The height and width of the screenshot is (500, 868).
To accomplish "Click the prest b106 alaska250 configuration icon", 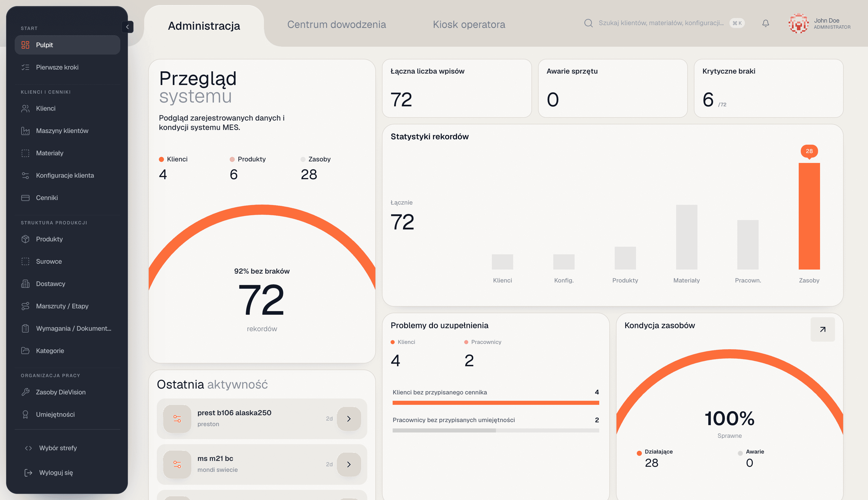I will tap(177, 419).
